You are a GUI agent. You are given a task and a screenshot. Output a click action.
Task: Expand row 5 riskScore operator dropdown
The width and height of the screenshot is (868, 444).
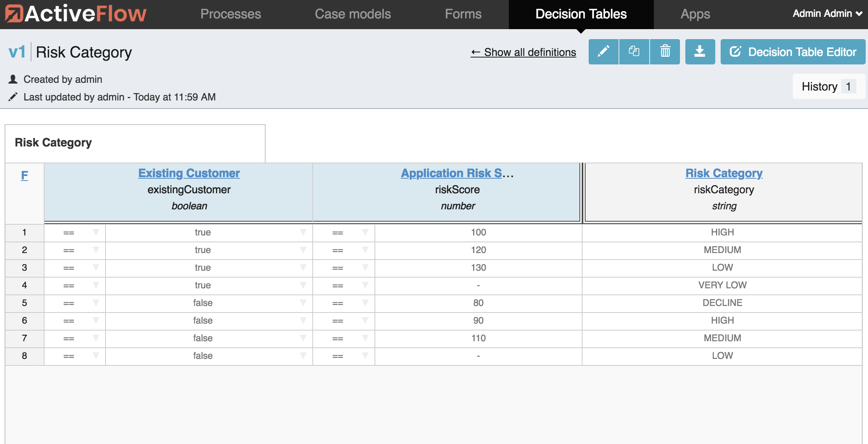(x=365, y=303)
